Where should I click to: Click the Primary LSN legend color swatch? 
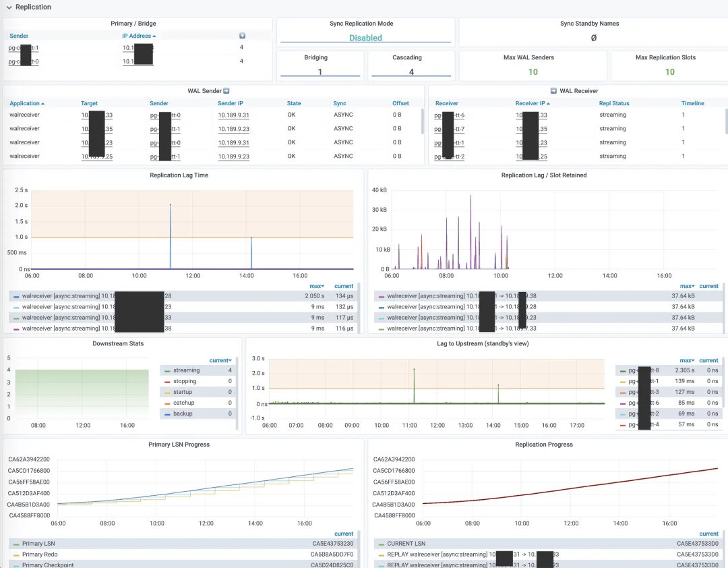[x=16, y=544]
